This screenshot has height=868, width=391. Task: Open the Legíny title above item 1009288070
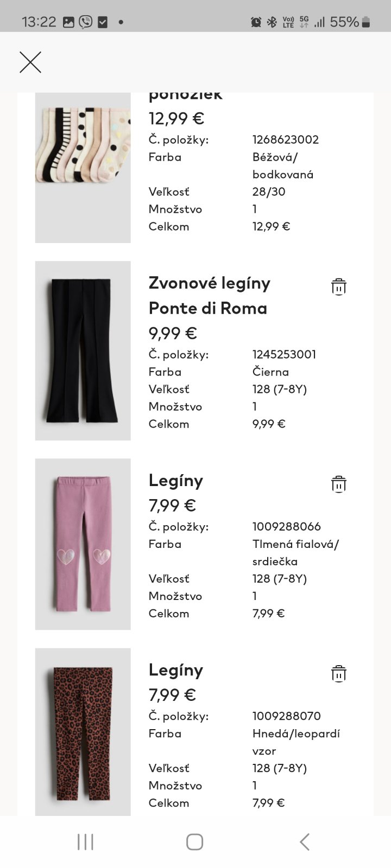(176, 670)
